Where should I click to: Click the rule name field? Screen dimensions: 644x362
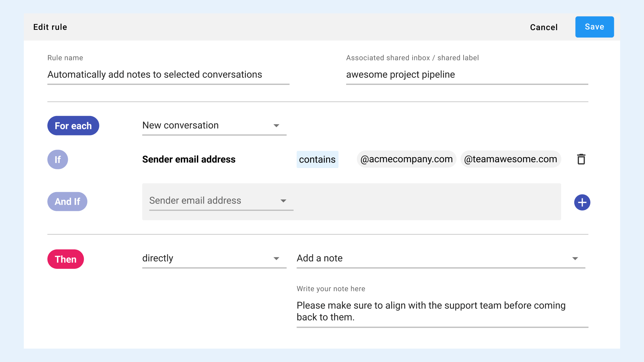point(168,74)
